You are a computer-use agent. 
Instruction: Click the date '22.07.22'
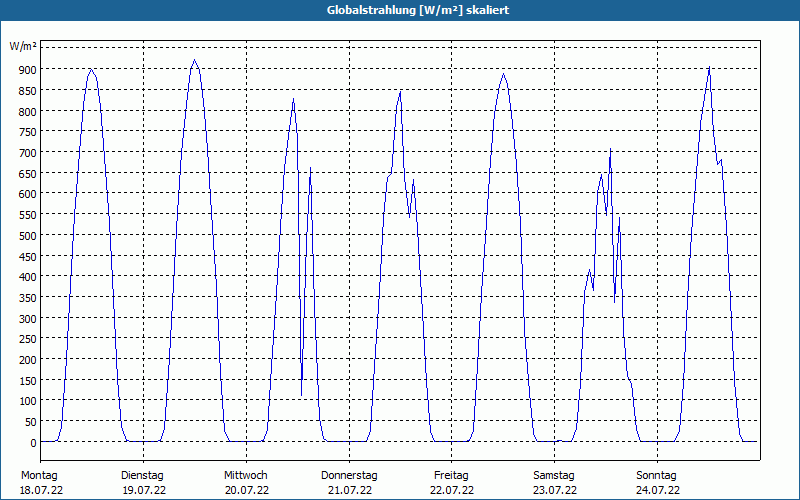(452, 490)
